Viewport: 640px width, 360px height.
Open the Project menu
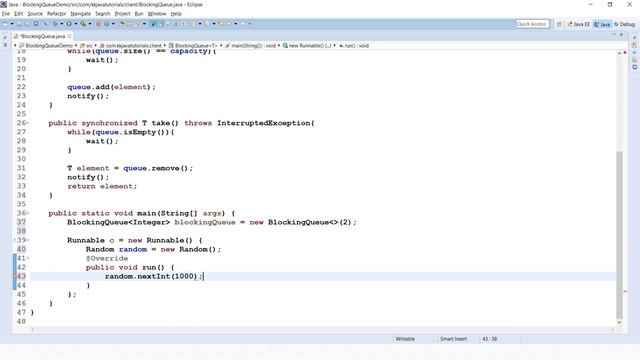tap(122, 13)
